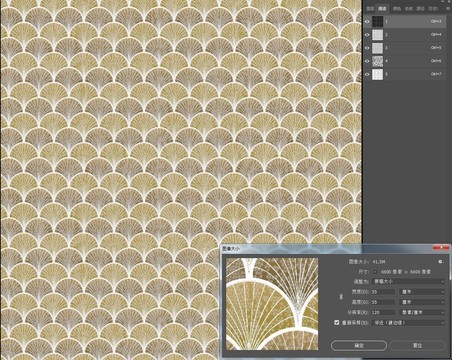Screen dimensions: 452x360
Task: Select the thumbnail of channel 1
Action: click(x=377, y=22)
